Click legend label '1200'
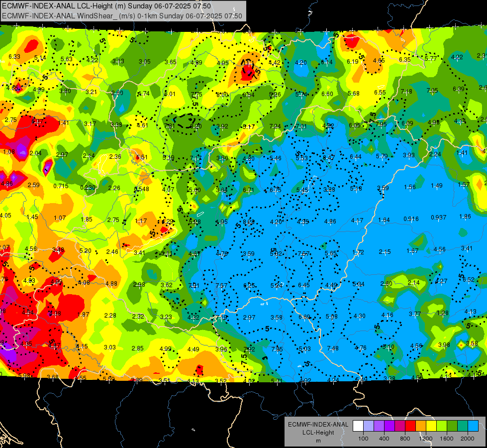The height and width of the screenshot is (448, 487). [x=425, y=439]
